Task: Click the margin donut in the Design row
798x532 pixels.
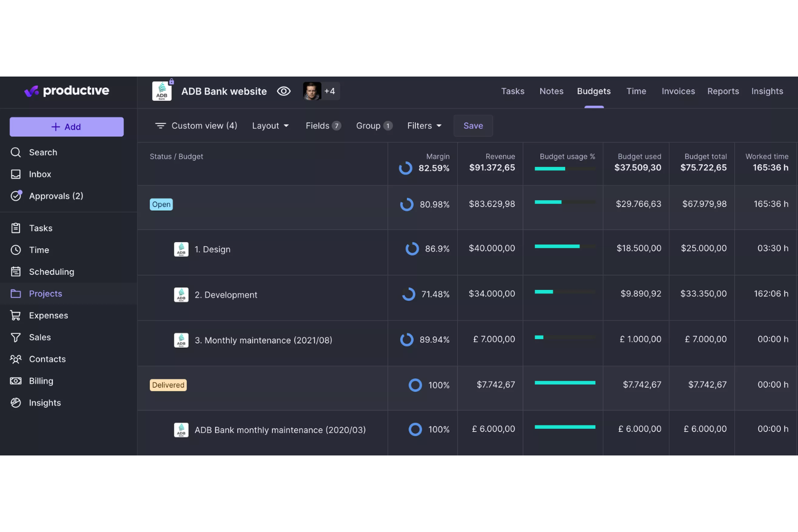Action: coord(412,248)
